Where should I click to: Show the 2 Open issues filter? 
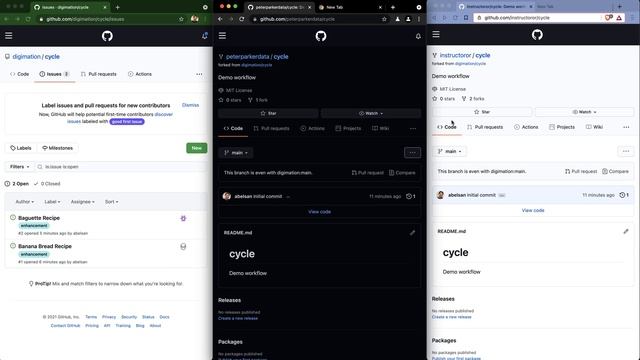(17, 184)
